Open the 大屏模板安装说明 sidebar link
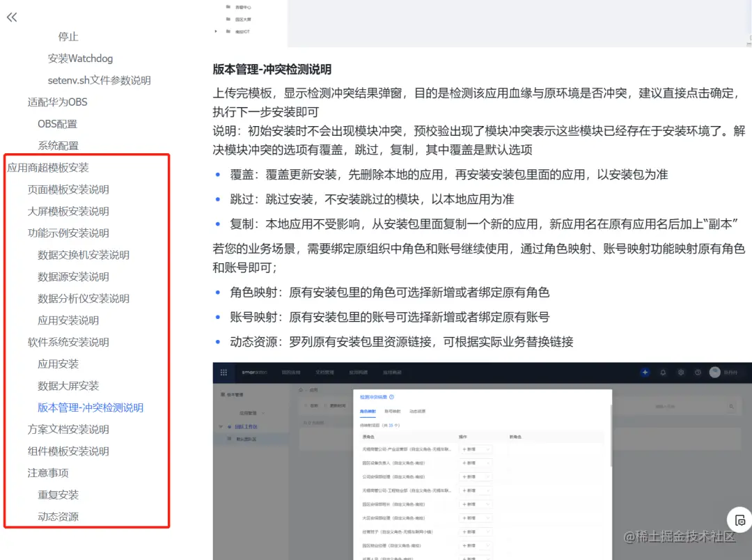 click(x=68, y=211)
